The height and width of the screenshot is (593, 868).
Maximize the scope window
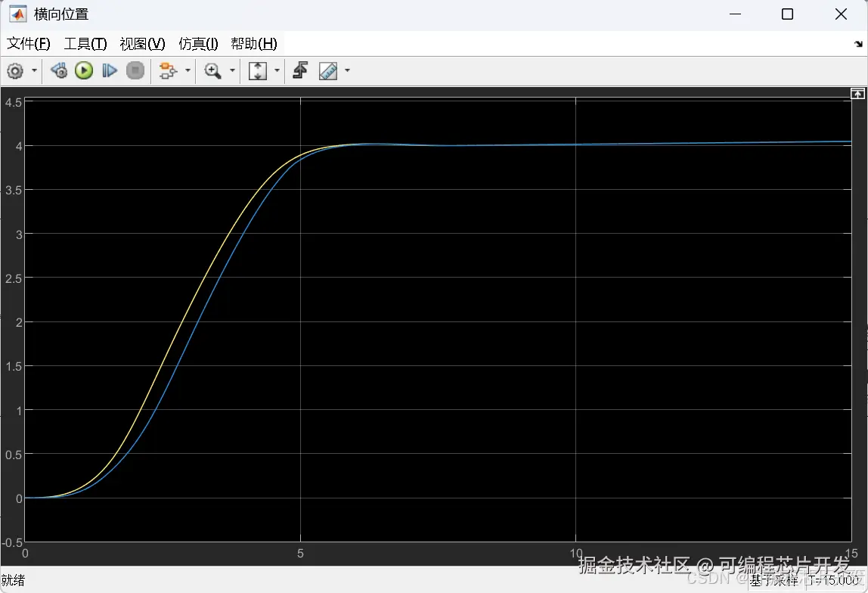[787, 14]
